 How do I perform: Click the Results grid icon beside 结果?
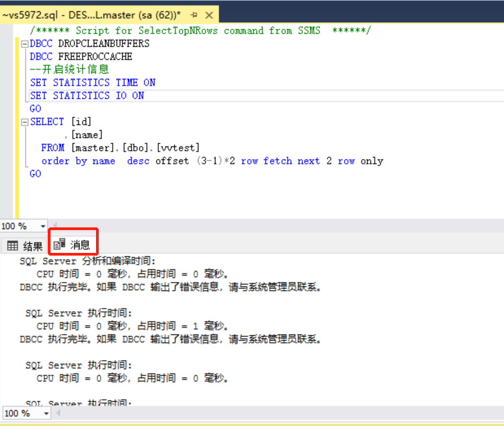tap(12, 245)
